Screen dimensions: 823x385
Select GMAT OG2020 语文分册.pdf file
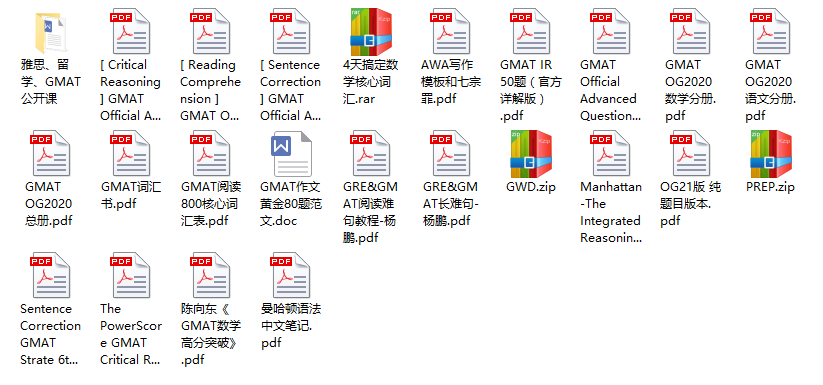(771, 33)
